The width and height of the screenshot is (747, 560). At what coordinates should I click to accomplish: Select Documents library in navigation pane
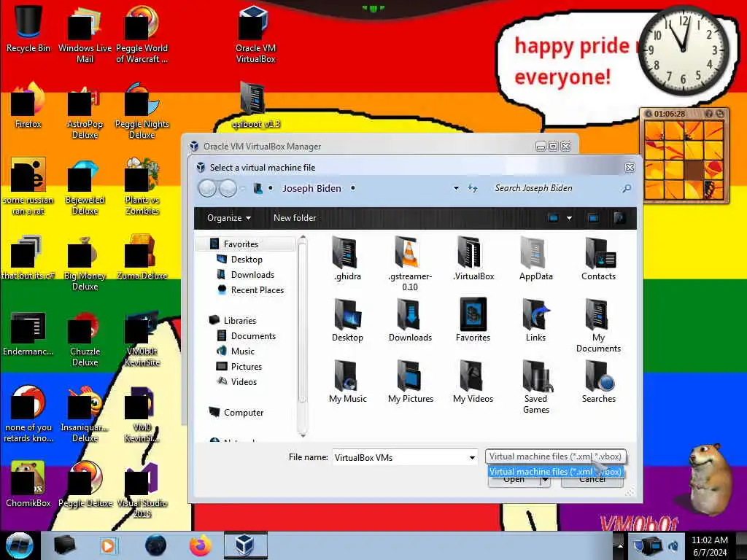click(x=253, y=335)
